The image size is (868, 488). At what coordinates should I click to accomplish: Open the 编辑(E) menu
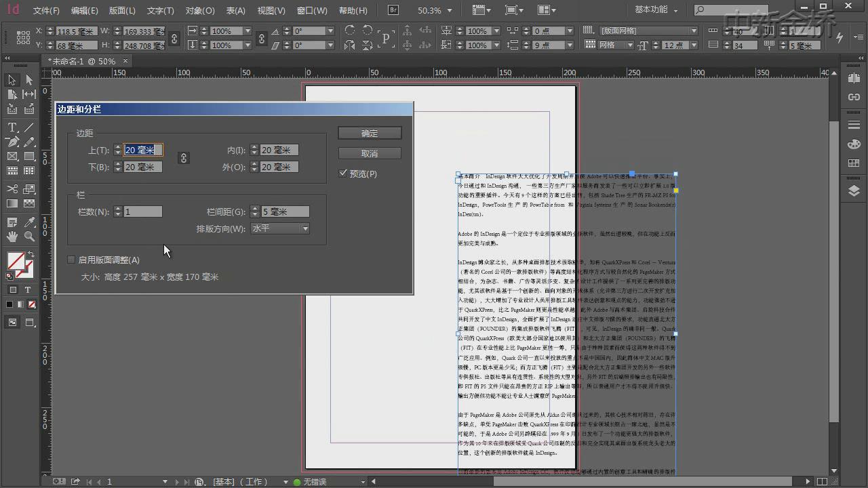pos(84,11)
